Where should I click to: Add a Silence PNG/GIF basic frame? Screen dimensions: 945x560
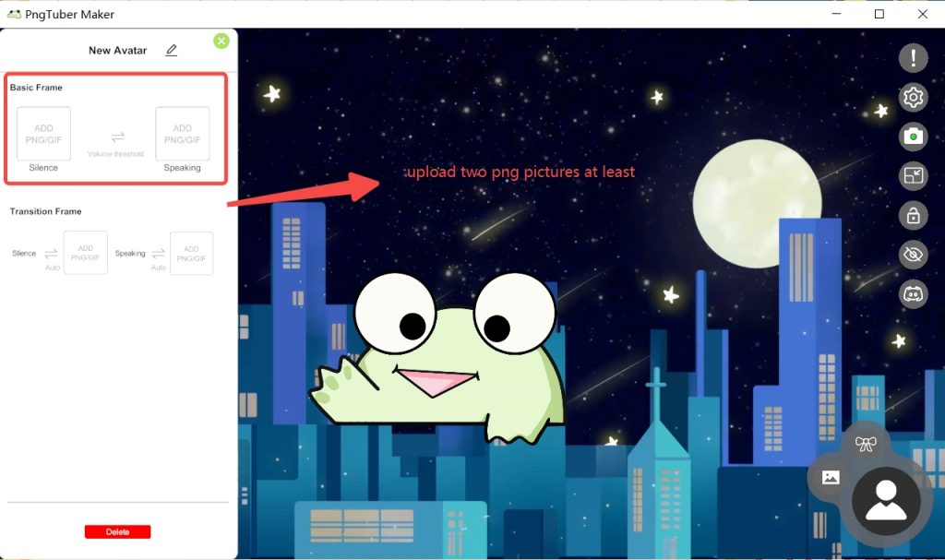coord(43,133)
